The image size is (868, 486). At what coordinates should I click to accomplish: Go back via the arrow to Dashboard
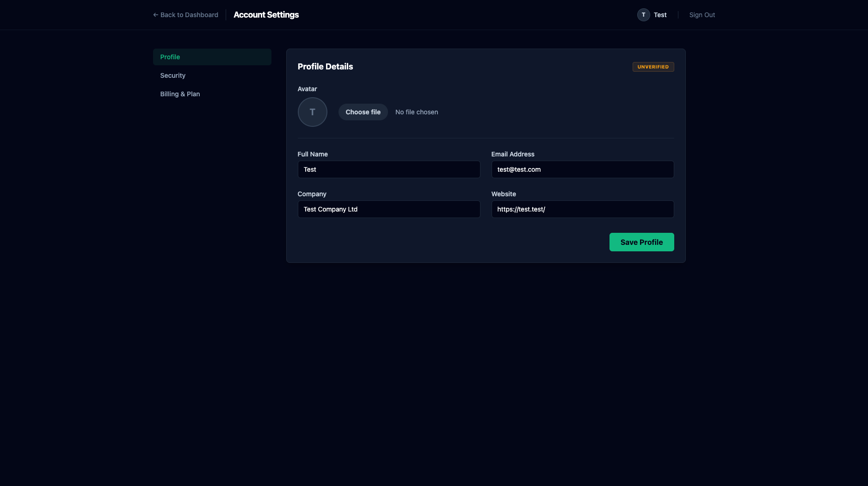[x=185, y=15]
